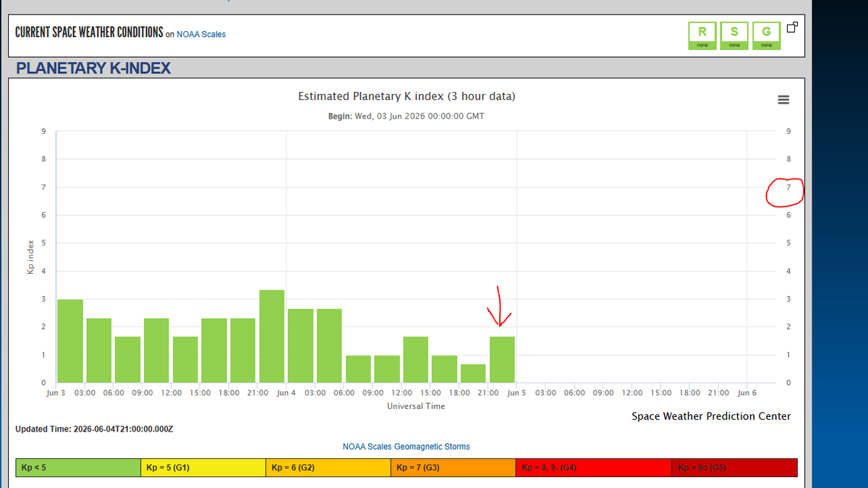
Task: Select the shortest bar at Jun 4 18:00
Action: click(x=473, y=373)
